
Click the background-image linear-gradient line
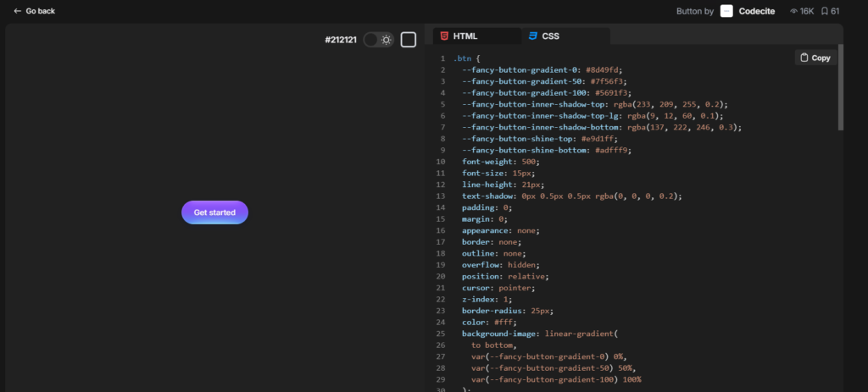[x=539, y=334]
